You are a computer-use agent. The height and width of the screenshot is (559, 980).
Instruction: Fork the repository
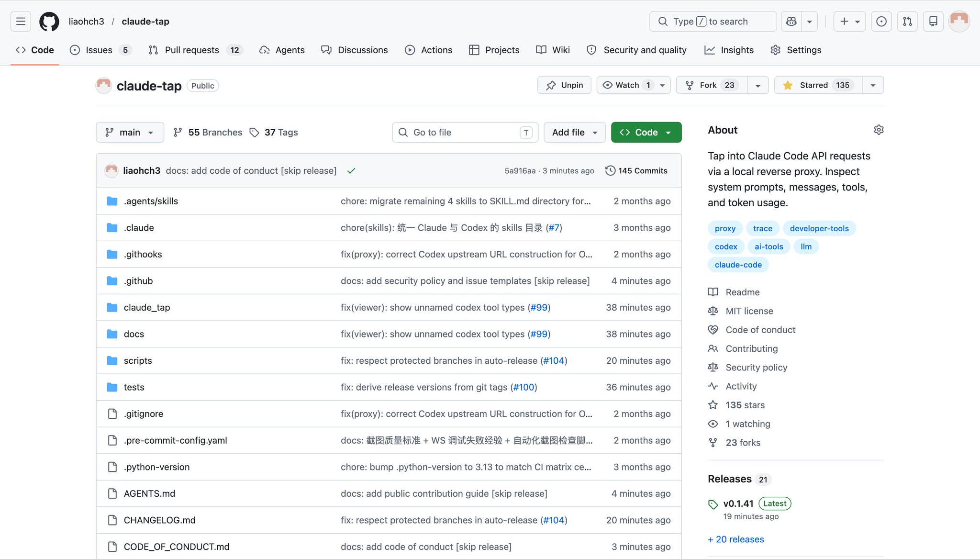[712, 85]
